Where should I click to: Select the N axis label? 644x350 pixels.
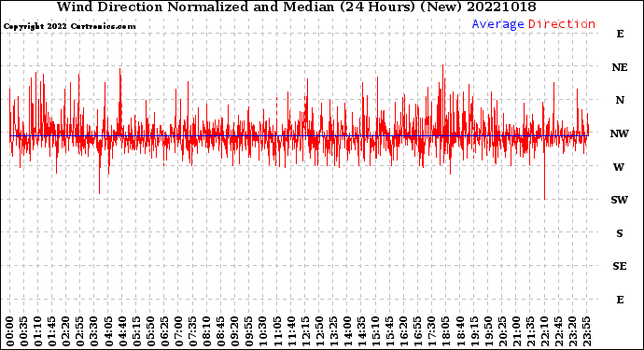click(620, 100)
